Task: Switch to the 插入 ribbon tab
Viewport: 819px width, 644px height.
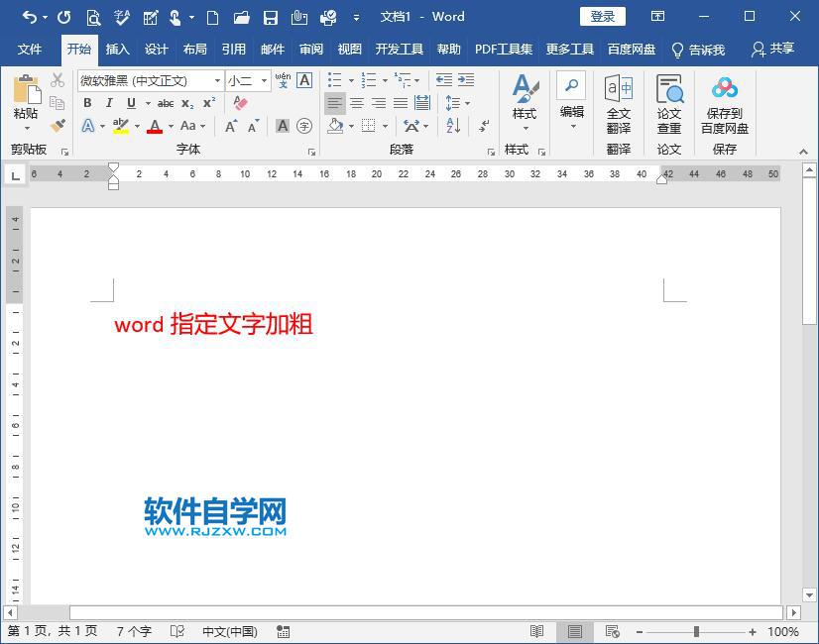Action: coord(117,49)
